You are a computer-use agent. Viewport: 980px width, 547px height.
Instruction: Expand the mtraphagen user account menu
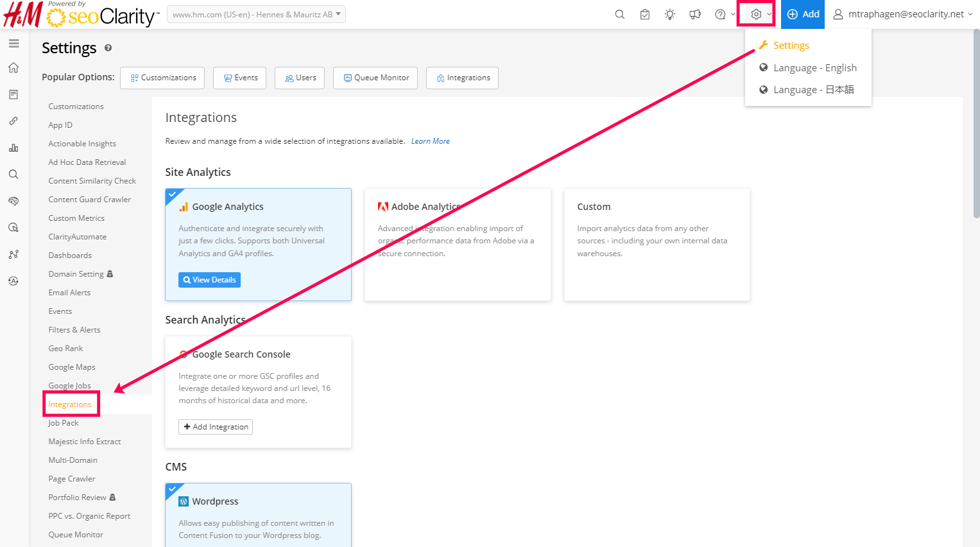tap(903, 14)
